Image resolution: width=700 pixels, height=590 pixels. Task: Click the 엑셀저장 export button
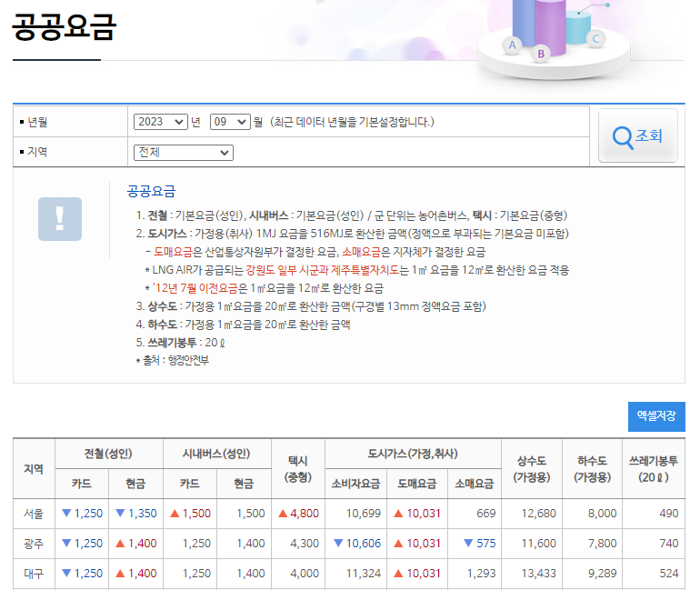[x=656, y=416]
